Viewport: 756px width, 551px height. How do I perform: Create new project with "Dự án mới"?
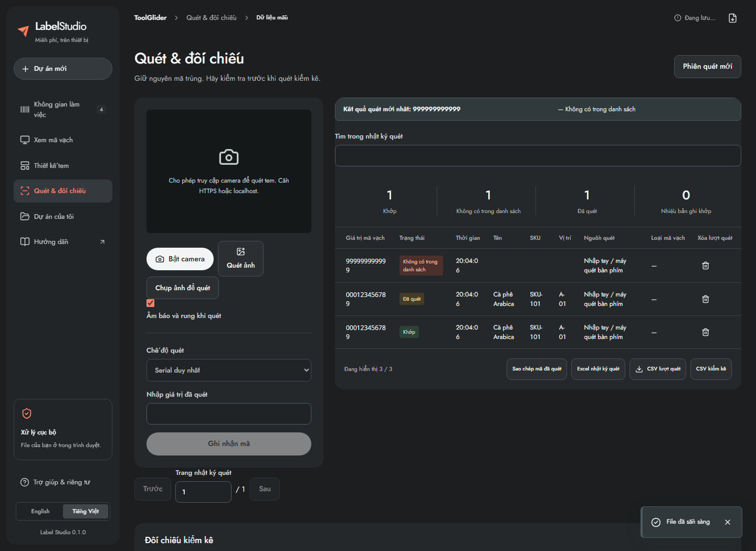click(63, 69)
